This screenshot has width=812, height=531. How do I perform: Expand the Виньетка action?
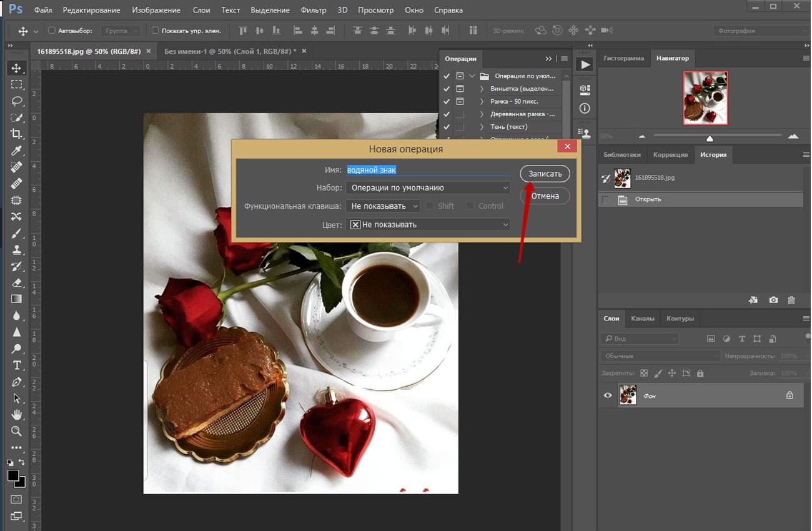[482, 89]
